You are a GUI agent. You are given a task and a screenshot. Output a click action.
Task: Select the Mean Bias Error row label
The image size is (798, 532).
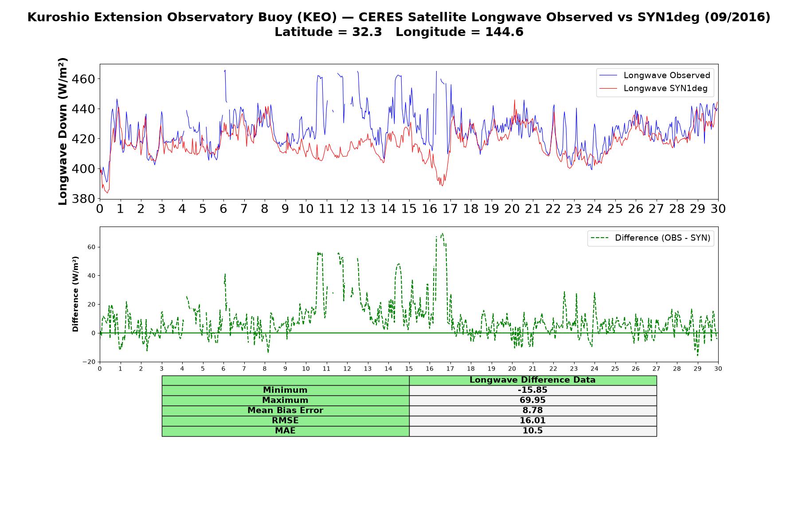coord(286,411)
